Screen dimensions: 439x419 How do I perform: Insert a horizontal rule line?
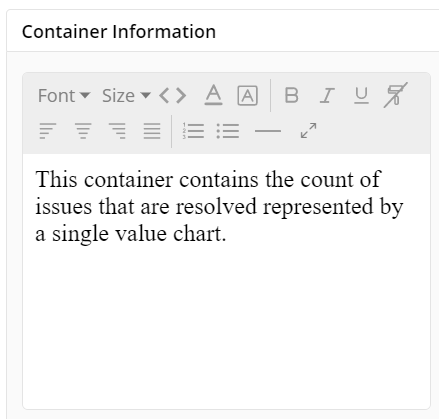[268, 131]
